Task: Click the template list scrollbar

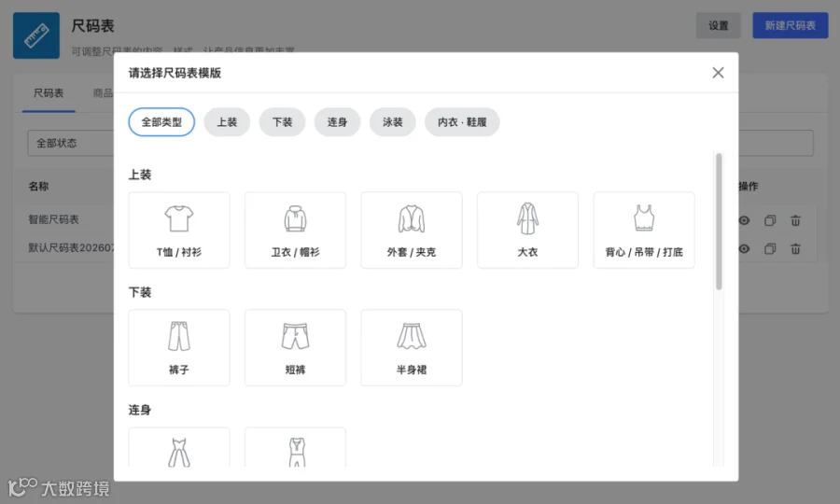Action: point(719,221)
